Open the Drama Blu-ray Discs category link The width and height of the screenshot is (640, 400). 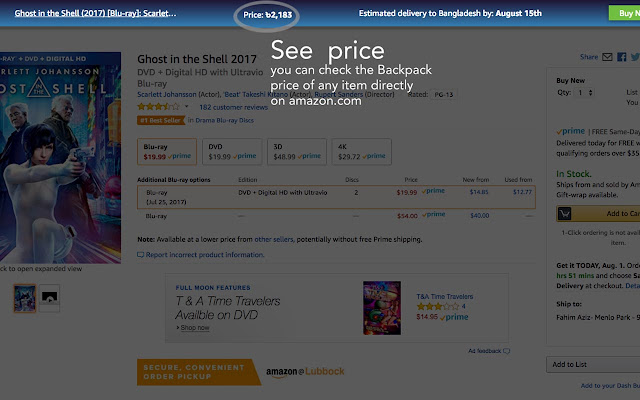pyautogui.click(x=220, y=121)
